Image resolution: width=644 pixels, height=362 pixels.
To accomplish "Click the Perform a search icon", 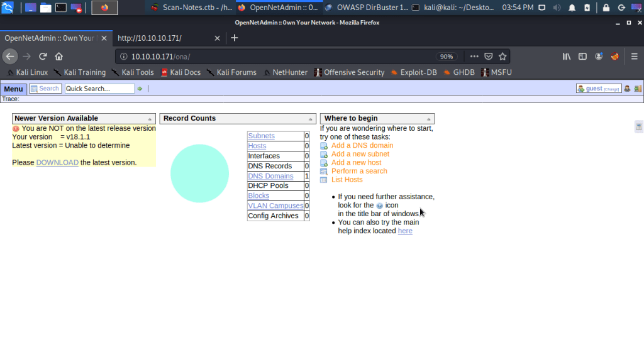I will (x=324, y=172).
